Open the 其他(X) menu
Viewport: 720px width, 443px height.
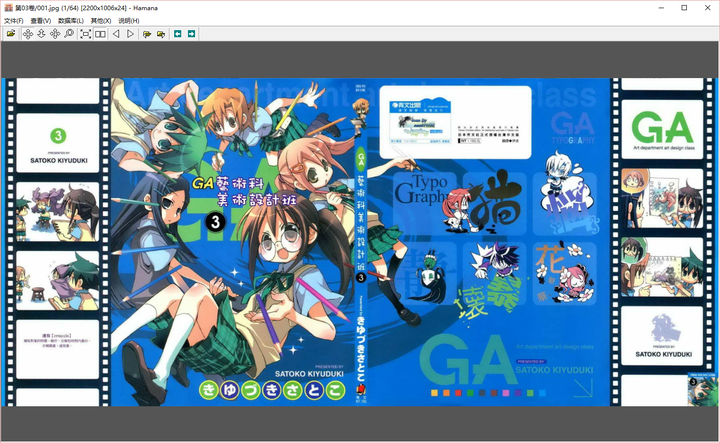[101, 21]
